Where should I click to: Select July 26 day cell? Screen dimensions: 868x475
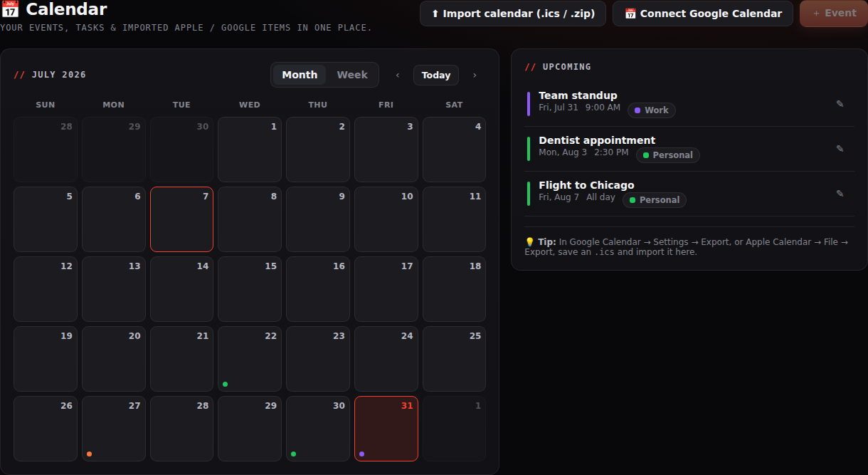coord(46,429)
